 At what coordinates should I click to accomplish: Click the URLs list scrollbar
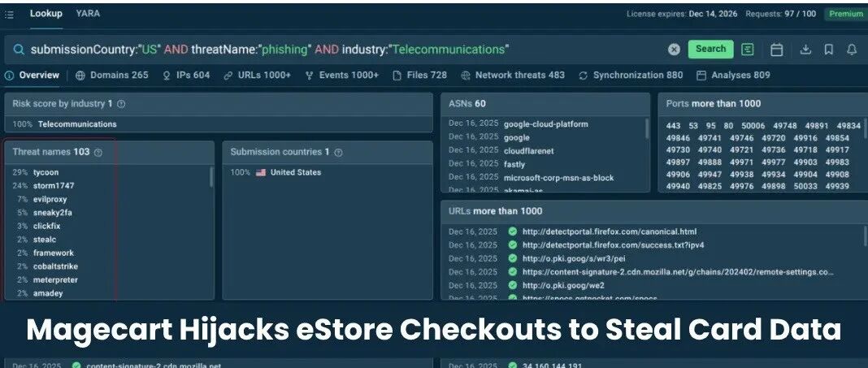click(x=866, y=236)
